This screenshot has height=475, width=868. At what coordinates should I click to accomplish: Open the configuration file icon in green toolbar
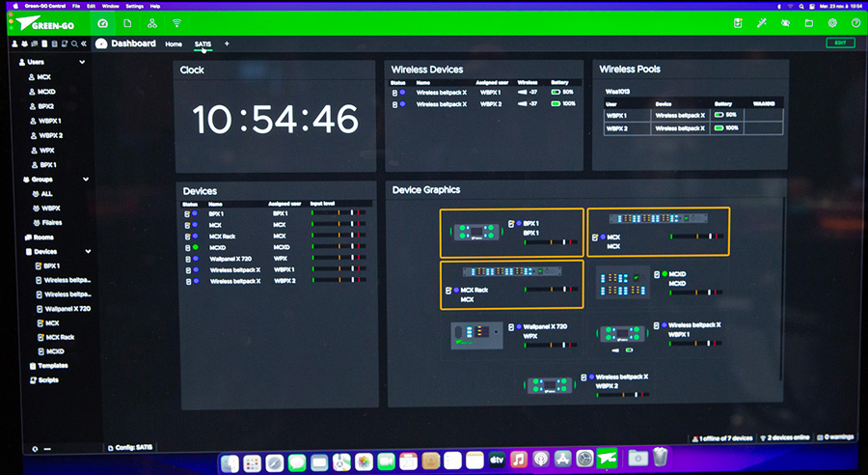pos(127,23)
